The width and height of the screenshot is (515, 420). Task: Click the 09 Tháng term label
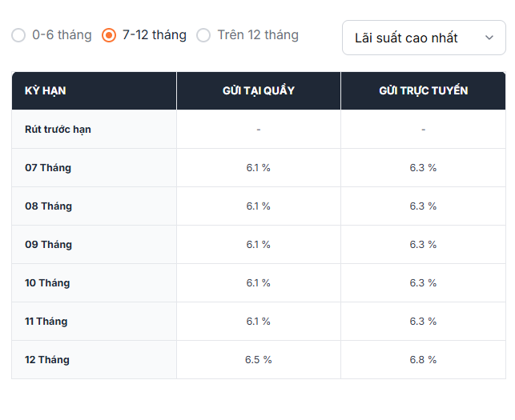click(48, 245)
